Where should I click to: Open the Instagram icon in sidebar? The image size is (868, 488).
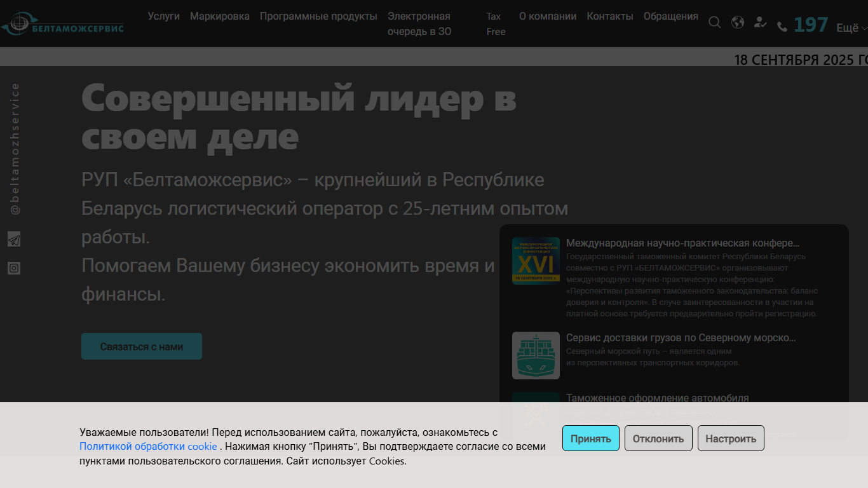pos(14,268)
